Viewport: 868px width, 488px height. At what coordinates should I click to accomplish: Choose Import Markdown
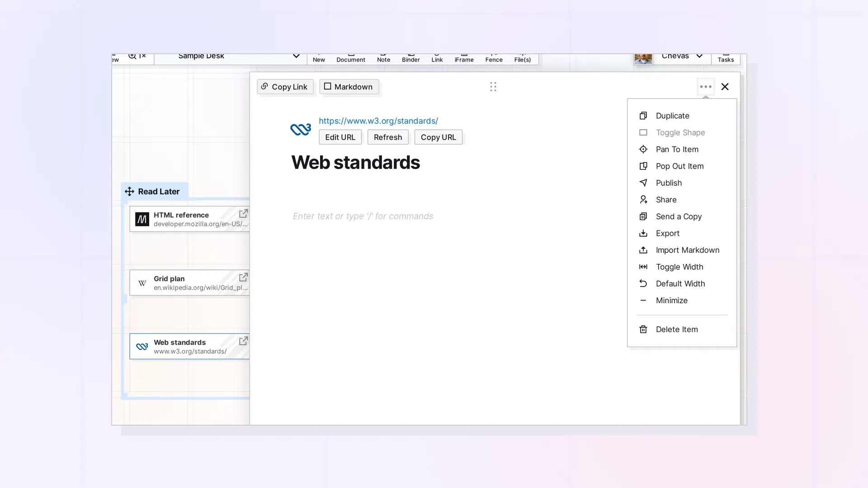(682, 250)
